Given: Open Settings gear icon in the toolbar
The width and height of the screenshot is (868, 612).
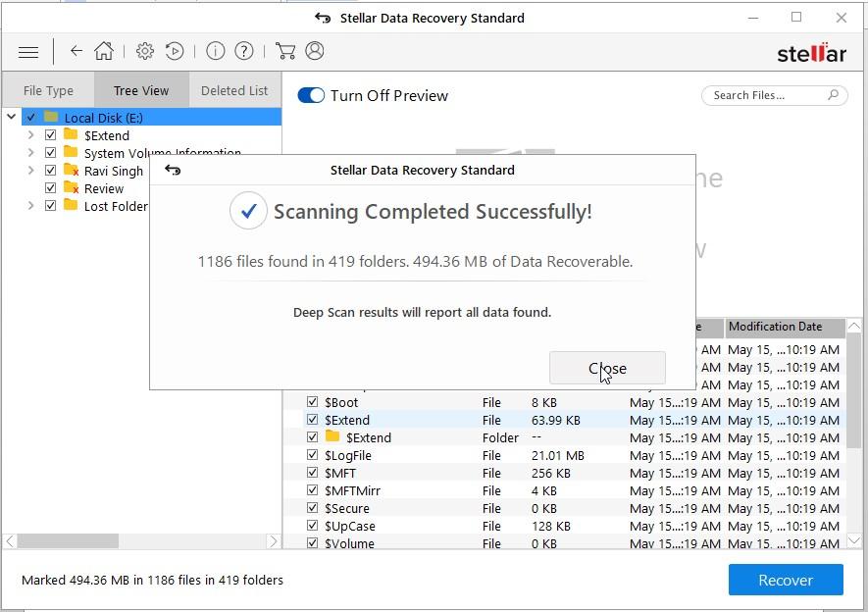Looking at the screenshot, I should pos(144,51).
